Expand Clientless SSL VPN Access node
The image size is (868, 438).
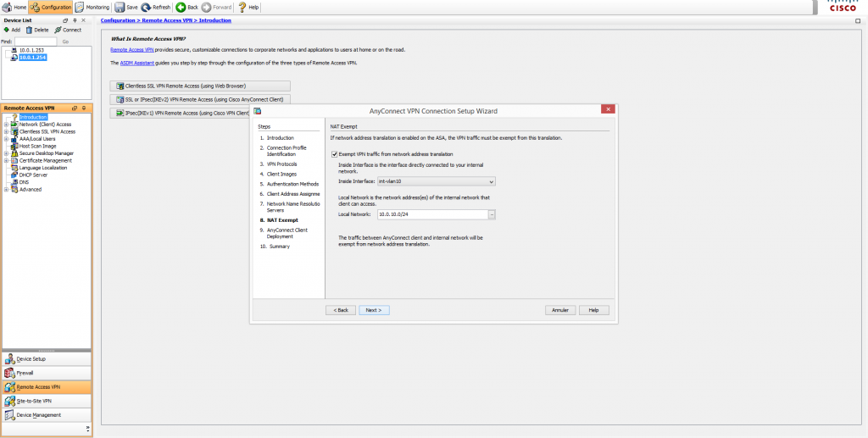click(x=6, y=131)
